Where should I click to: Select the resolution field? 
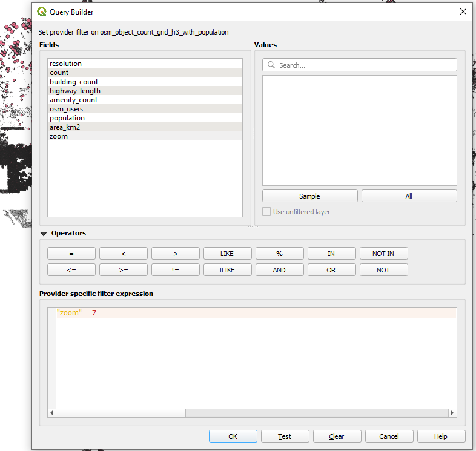(x=145, y=64)
